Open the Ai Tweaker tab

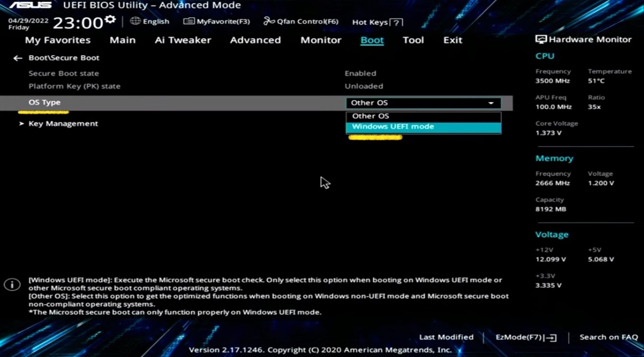tap(183, 40)
